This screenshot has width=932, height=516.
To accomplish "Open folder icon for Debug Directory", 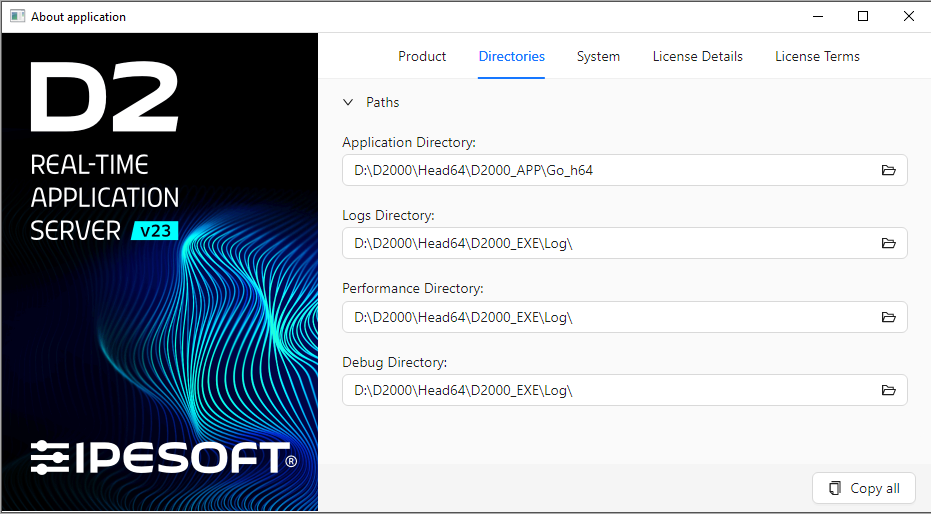I will [x=888, y=390].
